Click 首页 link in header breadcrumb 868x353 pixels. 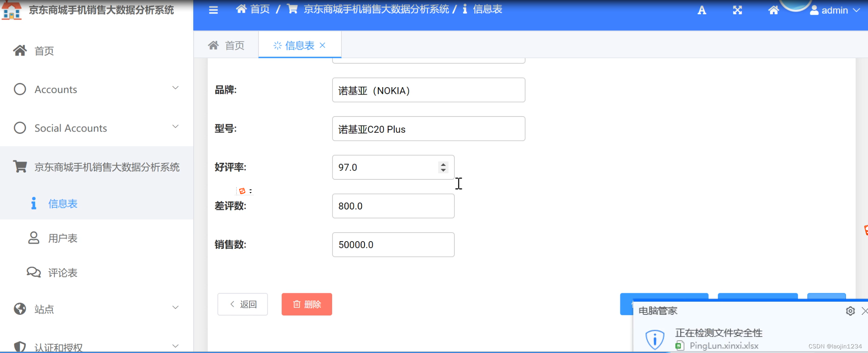point(260,9)
